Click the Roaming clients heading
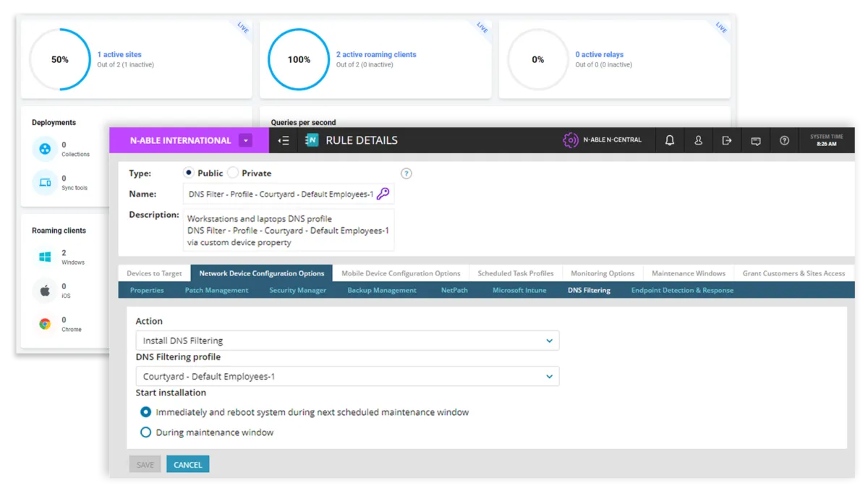Screen dimensions: 868x488 [x=59, y=231]
